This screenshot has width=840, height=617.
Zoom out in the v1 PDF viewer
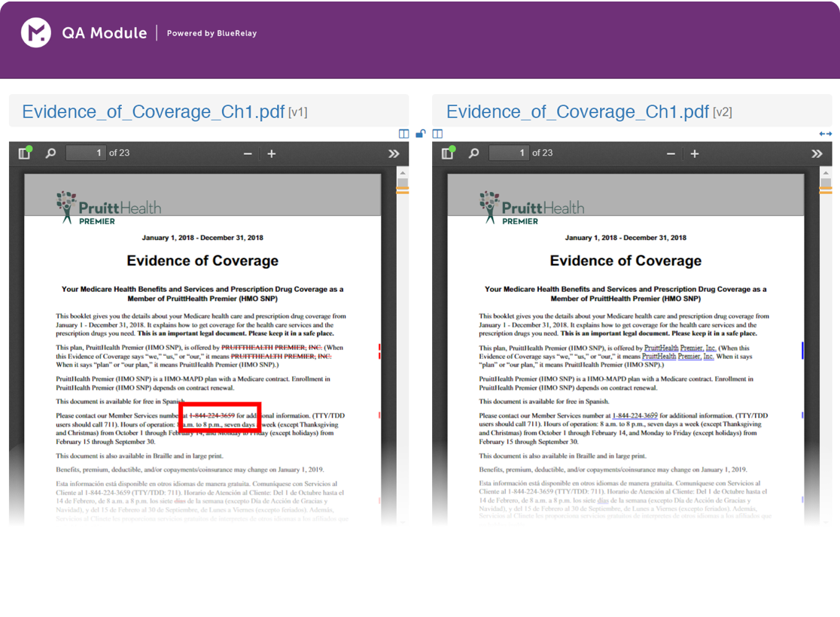(248, 153)
